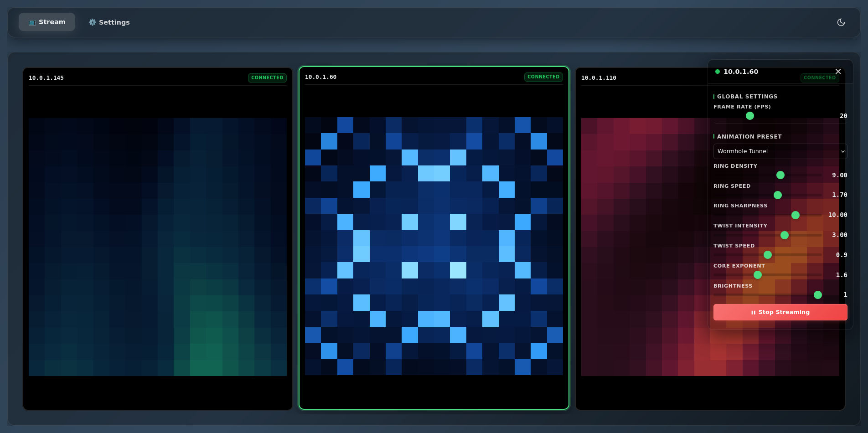Click the pause icon inside Stop Streaming
868x433 pixels.
(753, 312)
